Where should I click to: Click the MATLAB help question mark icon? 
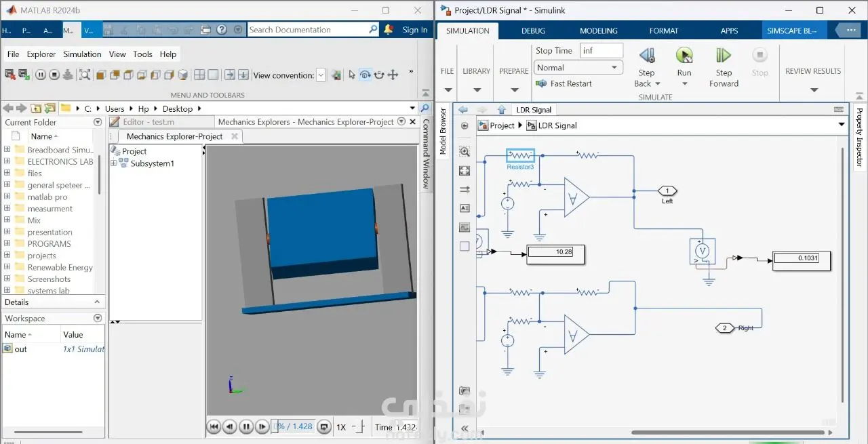pos(222,30)
